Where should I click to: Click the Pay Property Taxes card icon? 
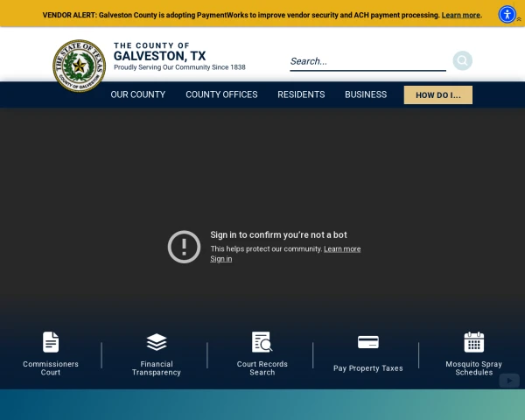pos(368,342)
